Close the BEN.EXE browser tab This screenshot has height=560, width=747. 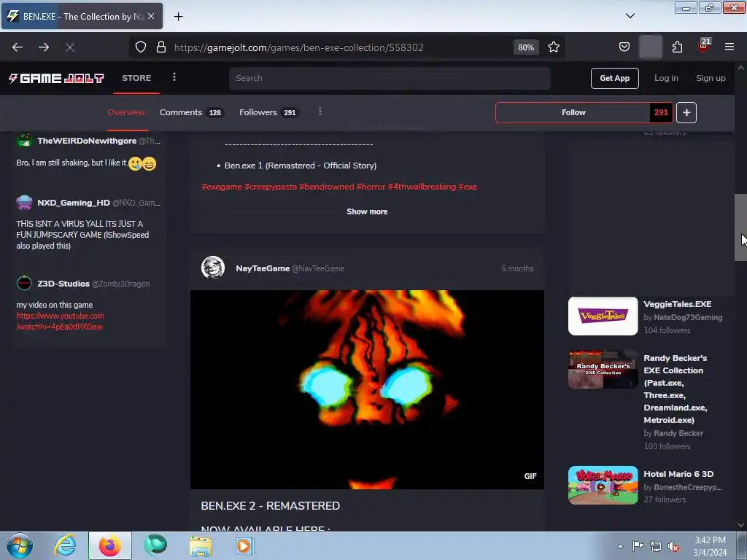[151, 16]
